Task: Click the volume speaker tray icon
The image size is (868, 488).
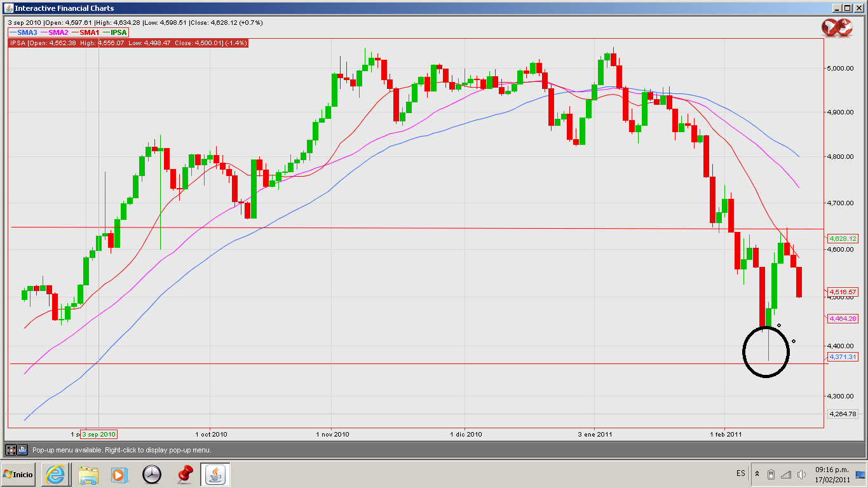Action: pos(801,474)
